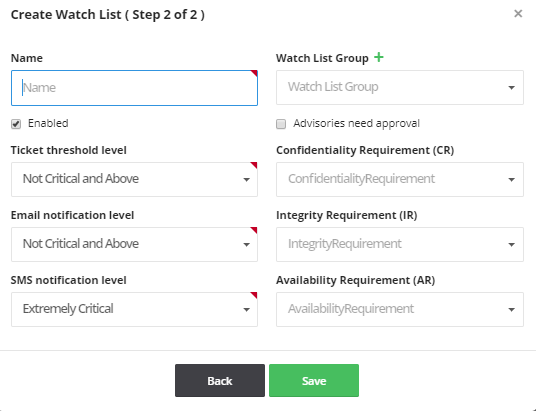
Task: Open the Watch List Group dropdown
Action: 400,88
